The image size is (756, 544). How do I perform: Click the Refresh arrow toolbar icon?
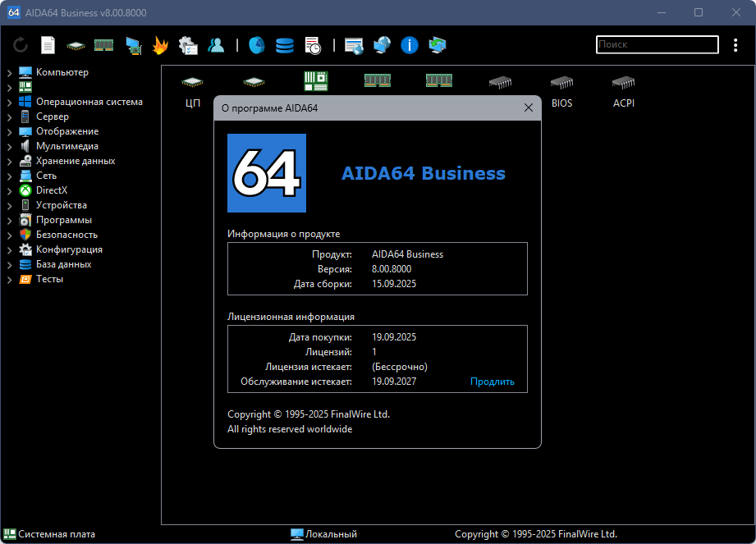pos(21,45)
